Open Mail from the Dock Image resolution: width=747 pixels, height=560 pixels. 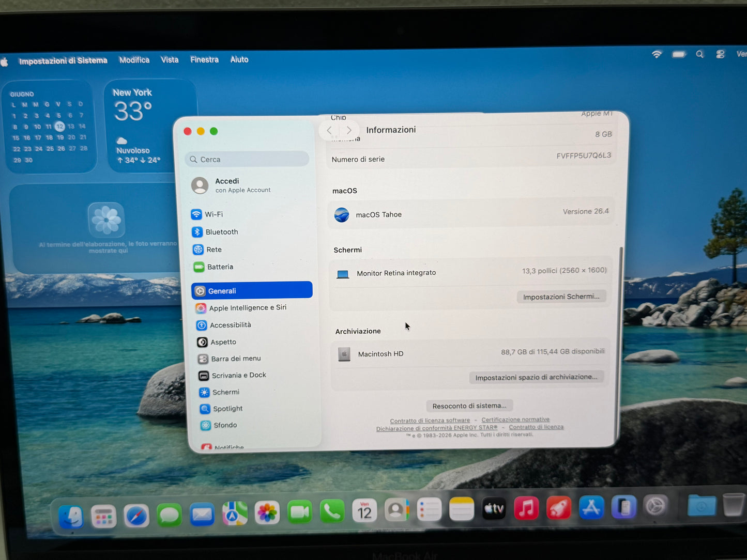pos(202,515)
